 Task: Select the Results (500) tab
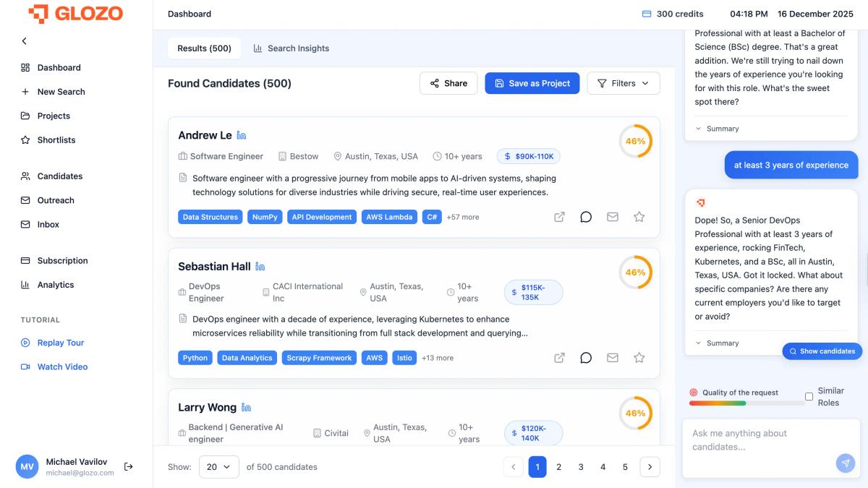pos(204,48)
